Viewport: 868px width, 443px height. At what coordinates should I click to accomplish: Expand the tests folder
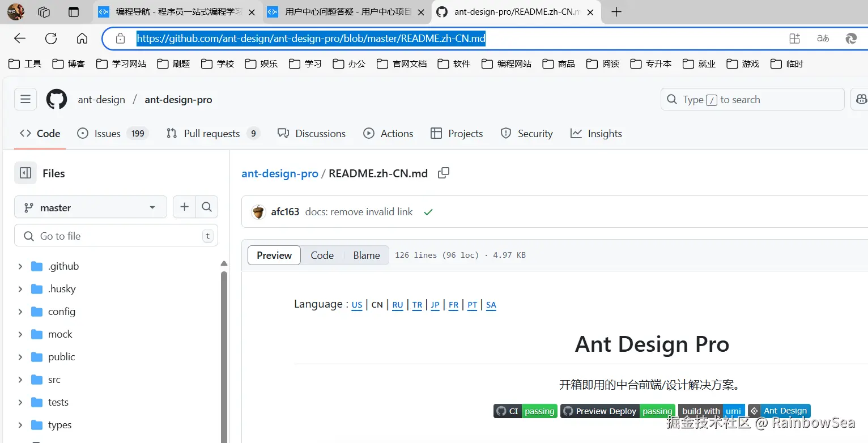coord(20,402)
